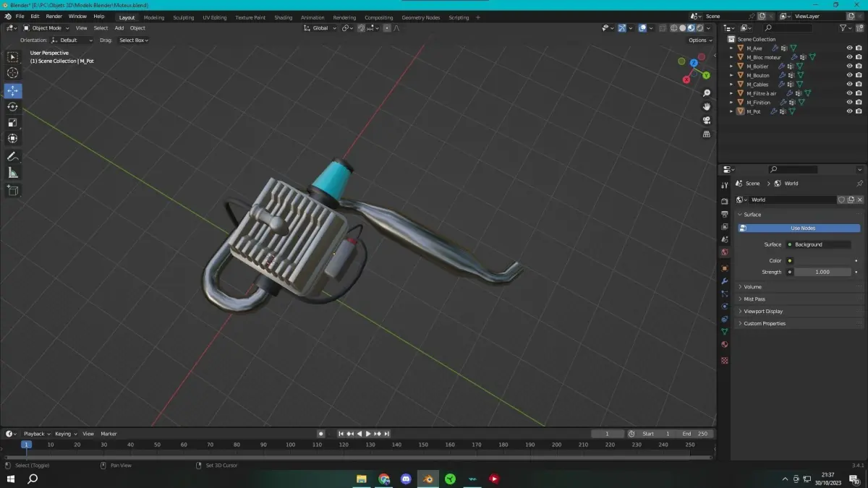Toggle the camera view icon

click(x=707, y=120)
